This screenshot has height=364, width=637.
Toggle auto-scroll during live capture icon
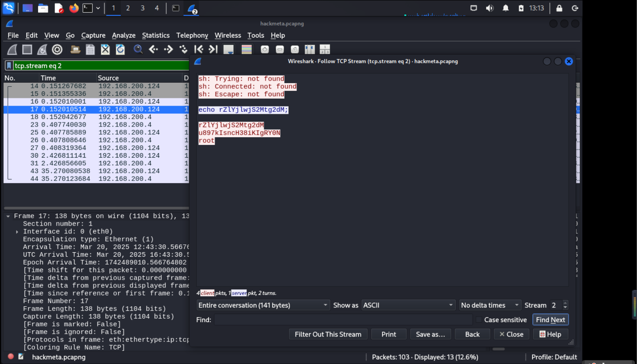pyautogui.click(x=228, y=50)
